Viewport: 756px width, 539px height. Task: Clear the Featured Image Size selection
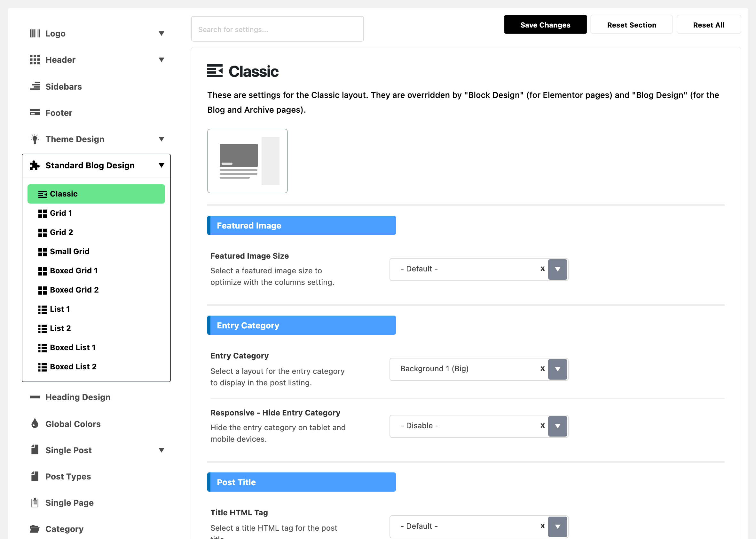[542, 269]
